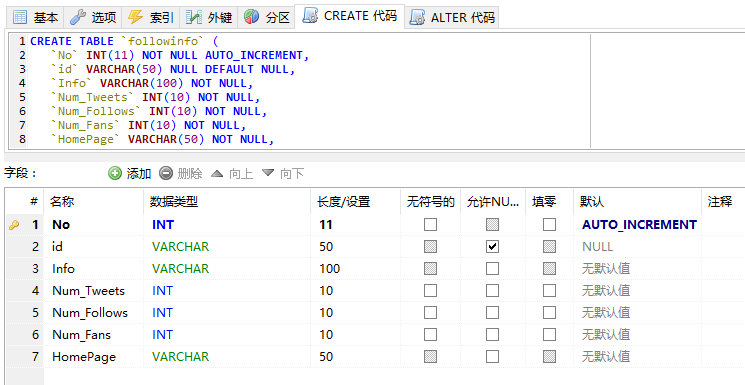Select field name Num_Follows
This screenshot has width=745, height=385.
(x=90, y=313)
